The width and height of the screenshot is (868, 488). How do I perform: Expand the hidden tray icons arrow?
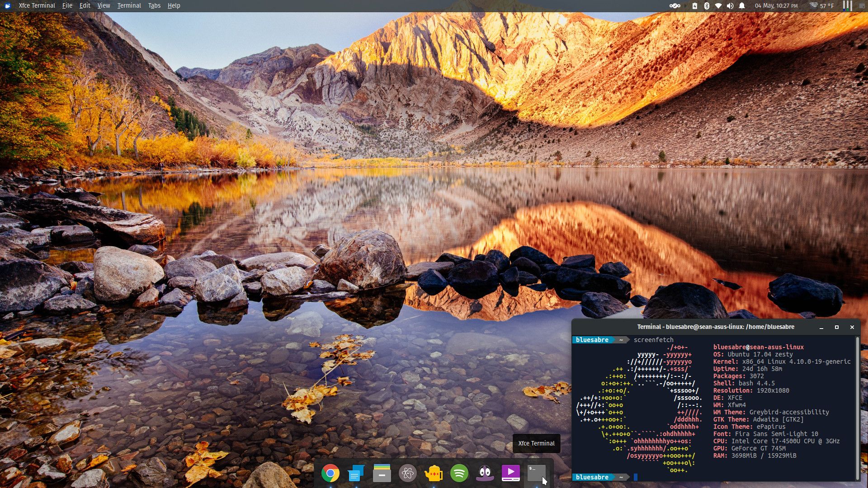[x=685, y=6]
